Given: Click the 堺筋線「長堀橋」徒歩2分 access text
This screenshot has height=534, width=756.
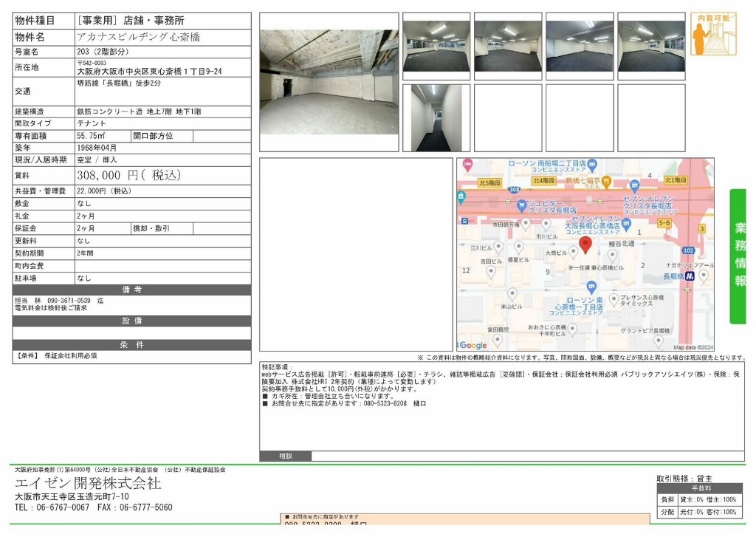Looking at the screenshot, I should pos(119,83).
